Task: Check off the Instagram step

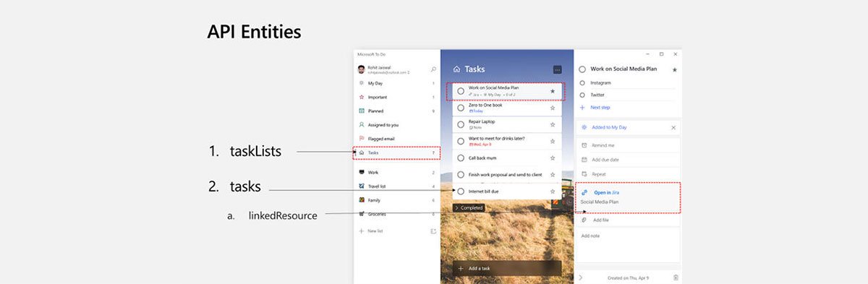Action: coord(582,83)
